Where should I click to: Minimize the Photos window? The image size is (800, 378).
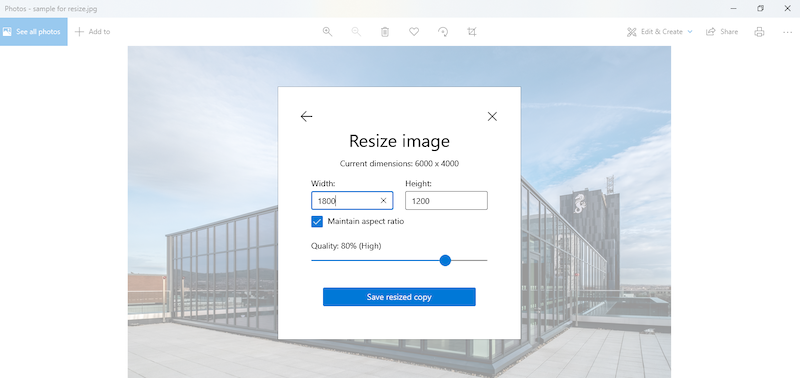[733, 8]
